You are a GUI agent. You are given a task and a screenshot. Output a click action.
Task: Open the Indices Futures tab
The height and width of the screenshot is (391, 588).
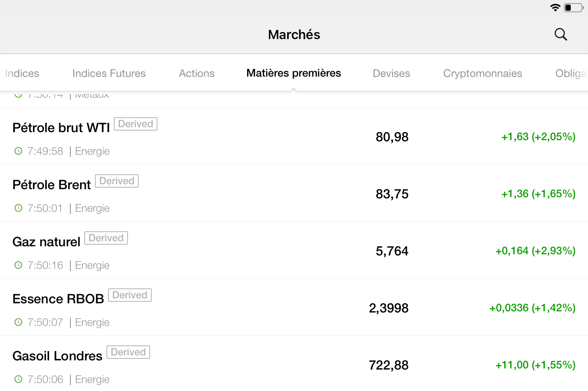109,74
